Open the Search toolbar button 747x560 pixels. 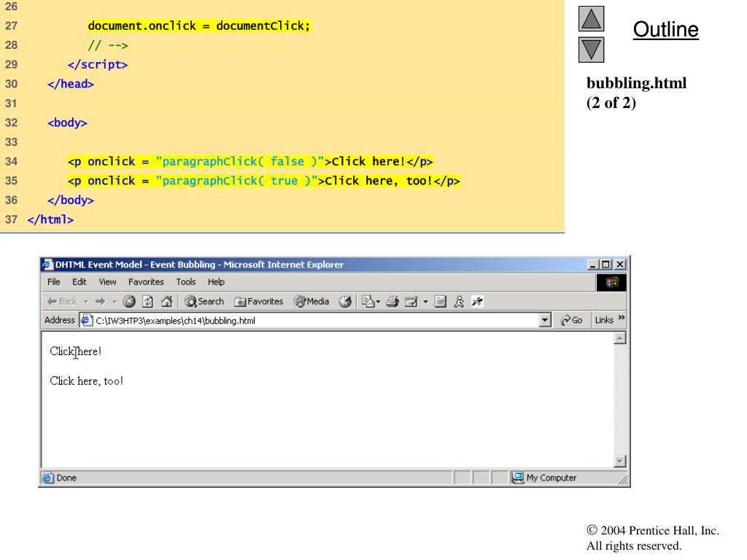[204, 301]
